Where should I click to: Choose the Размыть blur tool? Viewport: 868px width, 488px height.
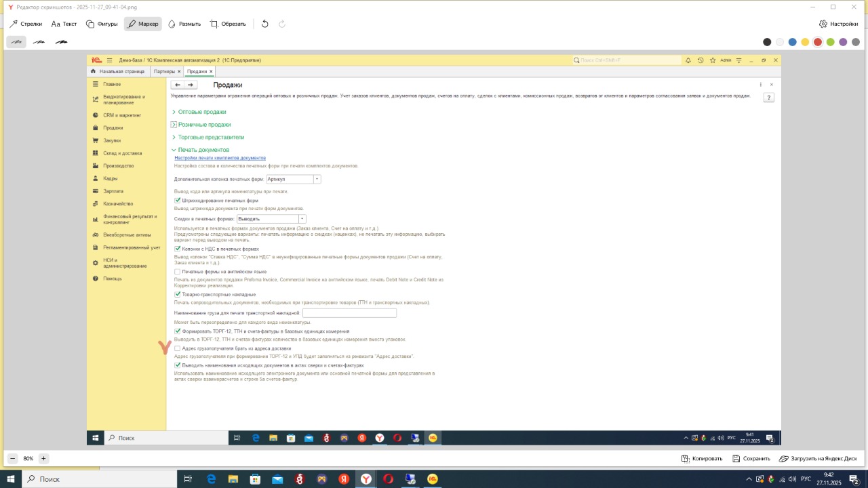tap(184, 24)
